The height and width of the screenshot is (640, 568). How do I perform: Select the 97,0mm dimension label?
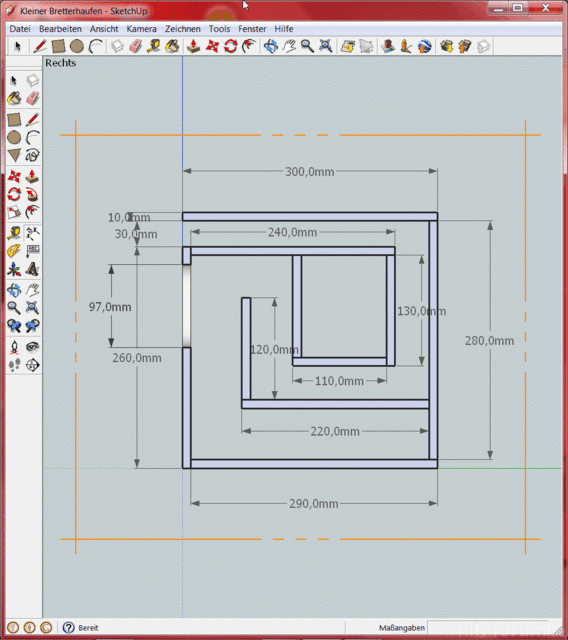pyautogui.click(x=110, y=307)
